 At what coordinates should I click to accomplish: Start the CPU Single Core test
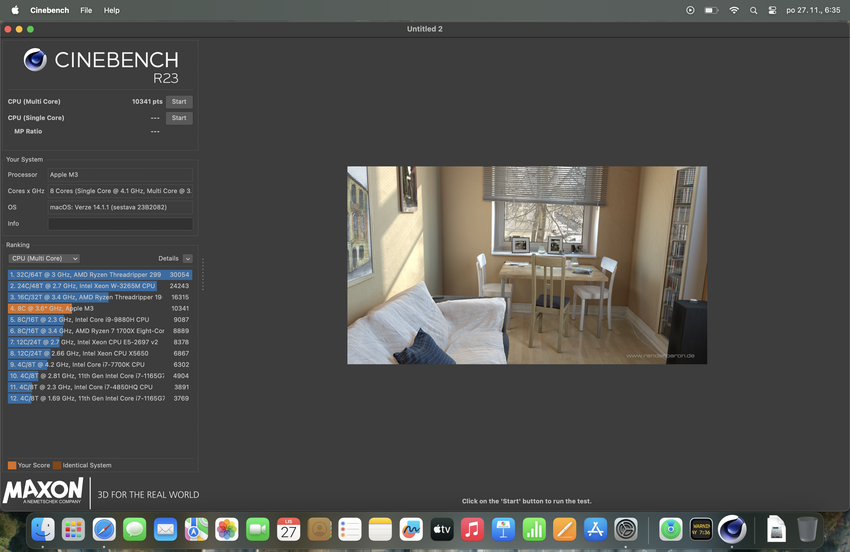tap(179, 118)
